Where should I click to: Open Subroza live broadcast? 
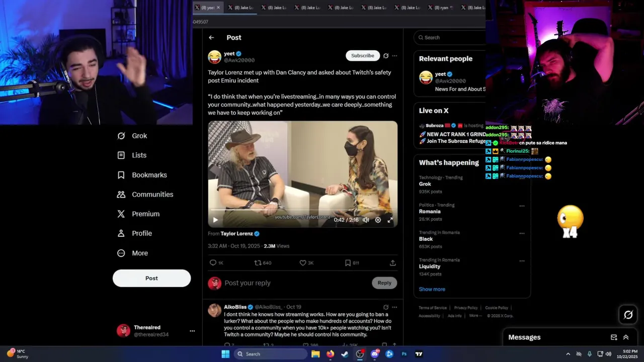tap(452, 133)
